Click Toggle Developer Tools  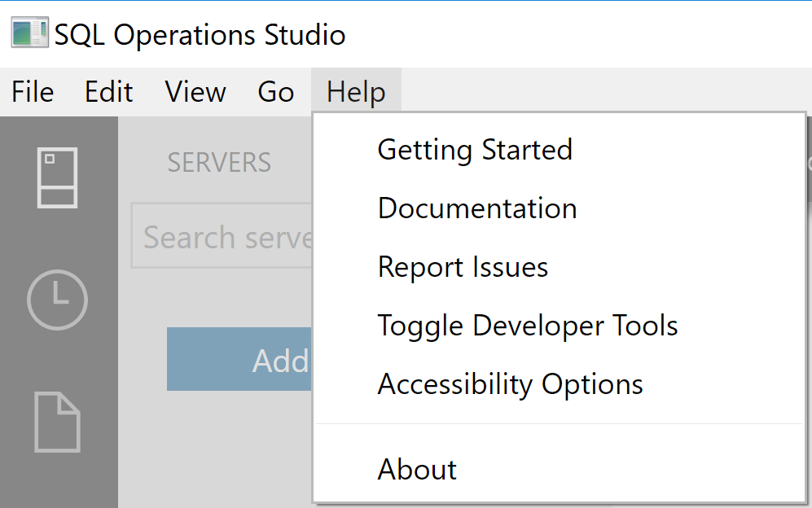528,326
